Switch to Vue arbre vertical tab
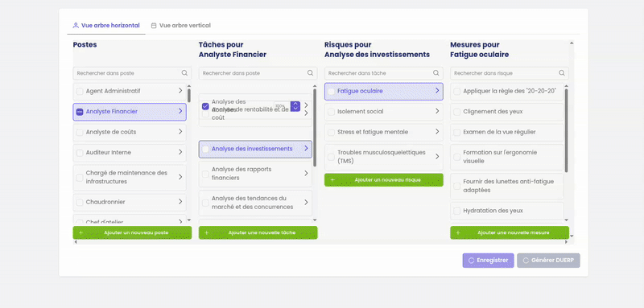644x308 pixels. point(180,26)
